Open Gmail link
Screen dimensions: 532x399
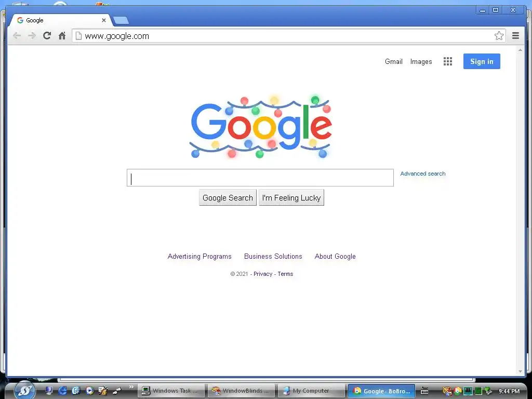click(394, 61)
